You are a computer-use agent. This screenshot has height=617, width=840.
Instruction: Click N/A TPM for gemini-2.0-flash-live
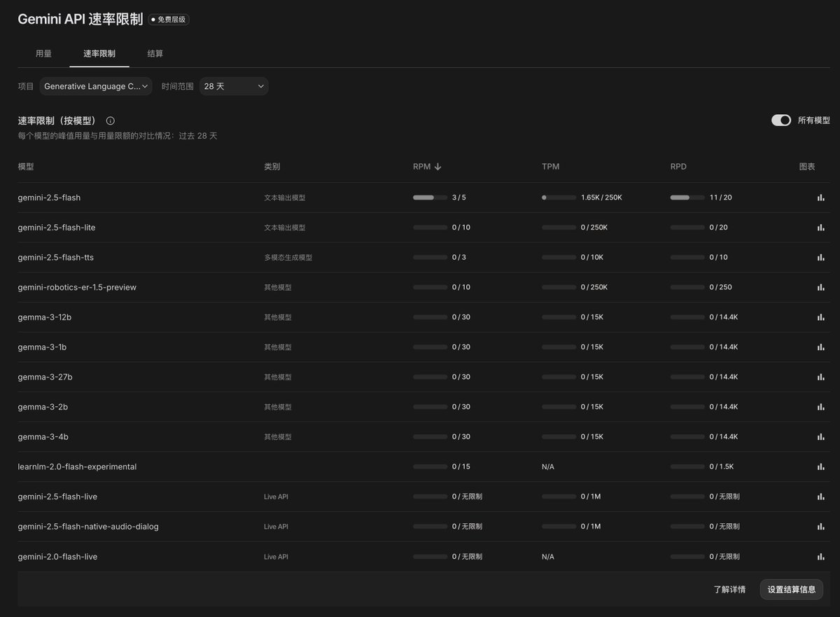[547, 557]
